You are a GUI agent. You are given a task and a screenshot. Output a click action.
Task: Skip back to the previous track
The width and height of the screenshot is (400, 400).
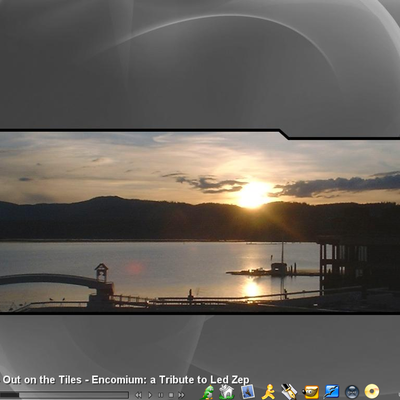pos(138,395)
